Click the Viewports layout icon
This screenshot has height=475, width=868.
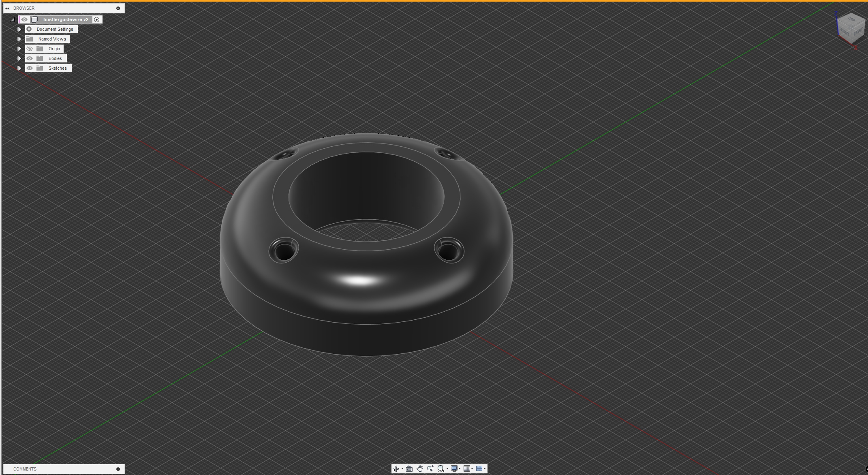[479, 469]
